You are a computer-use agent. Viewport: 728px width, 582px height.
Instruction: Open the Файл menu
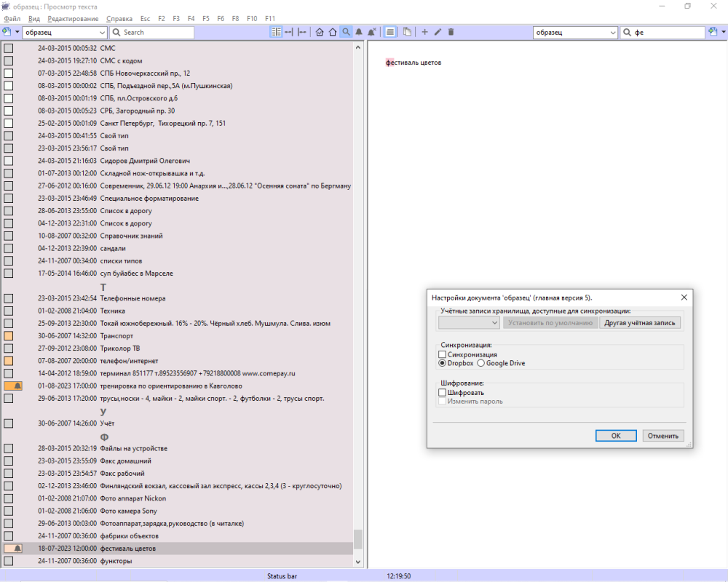(x=12, y=19)
